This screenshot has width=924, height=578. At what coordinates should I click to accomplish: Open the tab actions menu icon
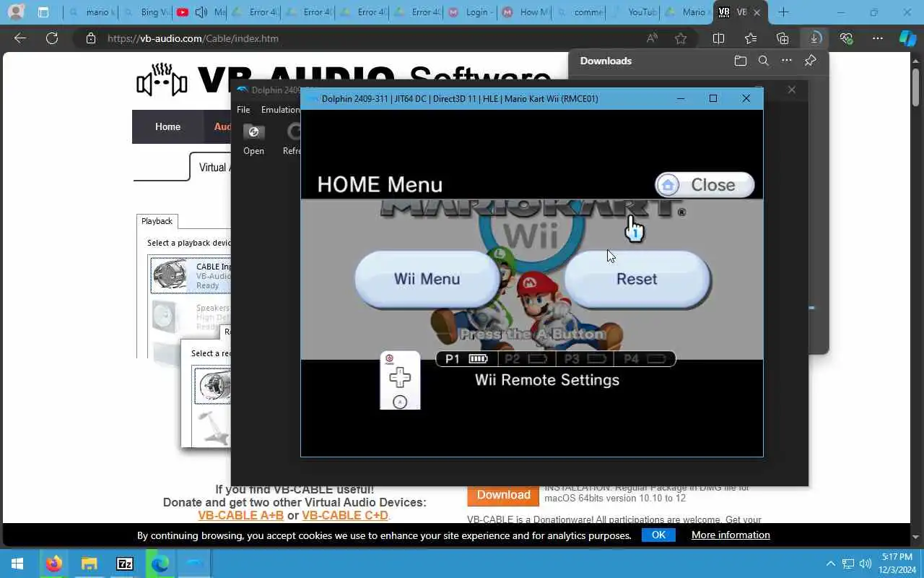click(43, 12)
